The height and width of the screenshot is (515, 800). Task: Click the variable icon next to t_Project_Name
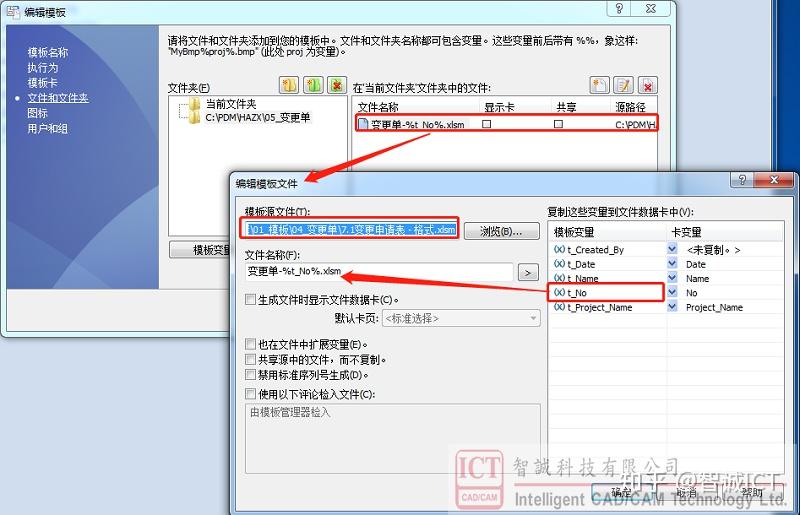coord(559,307)
